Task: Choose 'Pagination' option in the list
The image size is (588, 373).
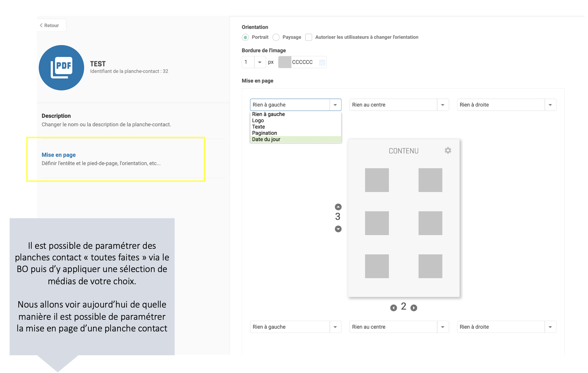Action: point(264,133)
